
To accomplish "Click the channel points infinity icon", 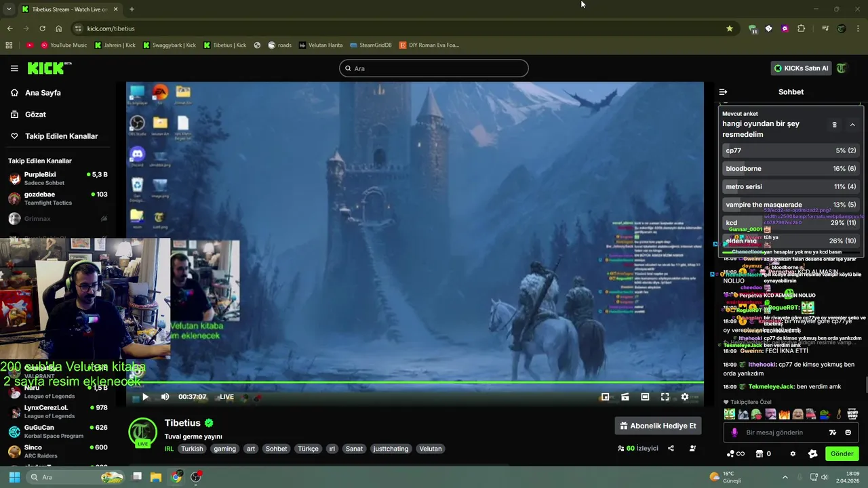I will (736, 454).
